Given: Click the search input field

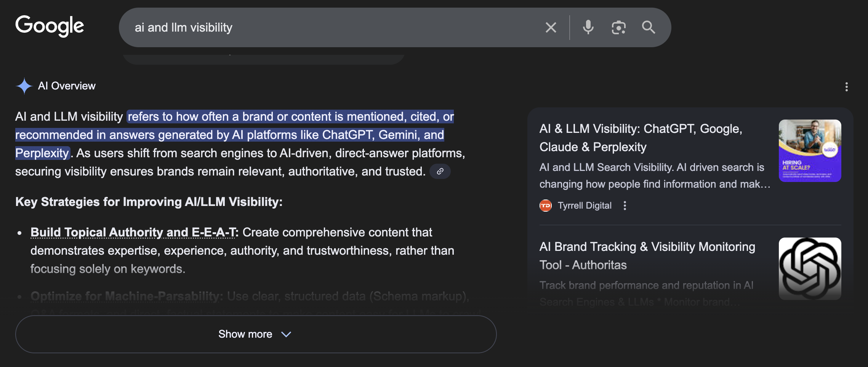Looking at the screenshot, I should 305,27.
